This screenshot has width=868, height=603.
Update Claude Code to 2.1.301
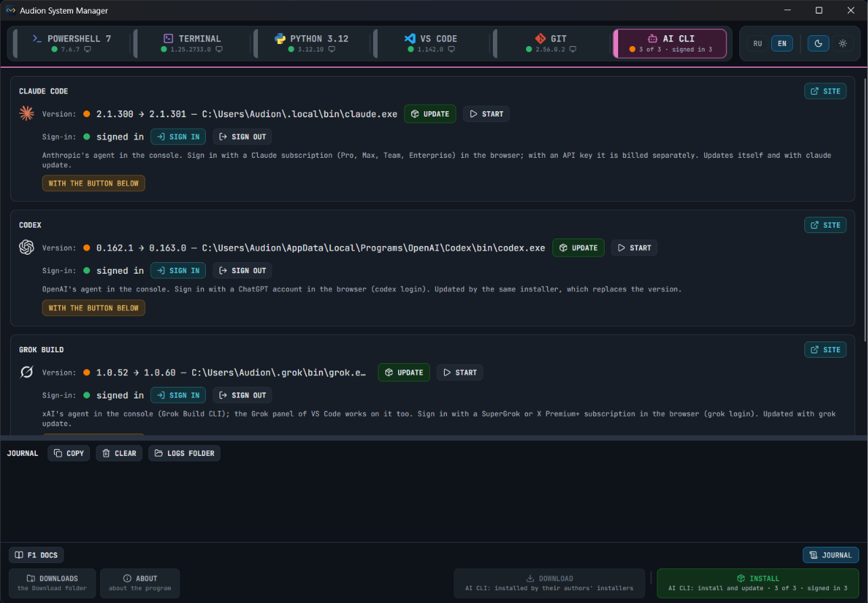(x=430, y=114)
